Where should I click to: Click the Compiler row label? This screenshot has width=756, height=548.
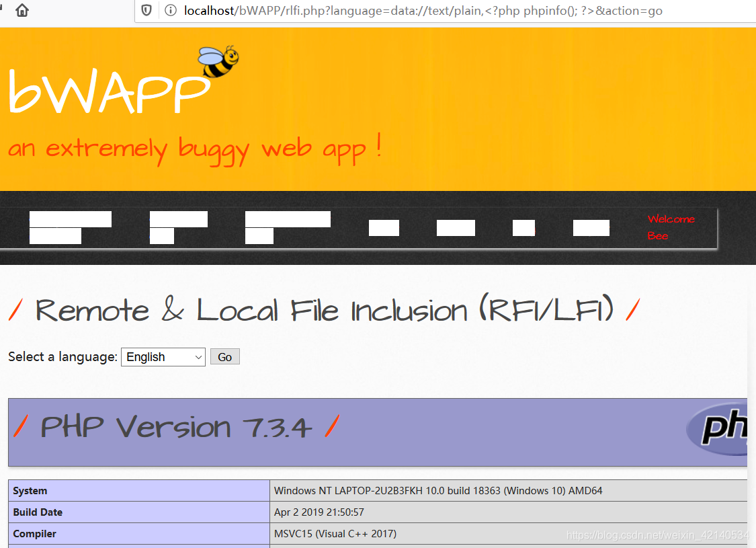pyautogui.click(x=35, y=533)
